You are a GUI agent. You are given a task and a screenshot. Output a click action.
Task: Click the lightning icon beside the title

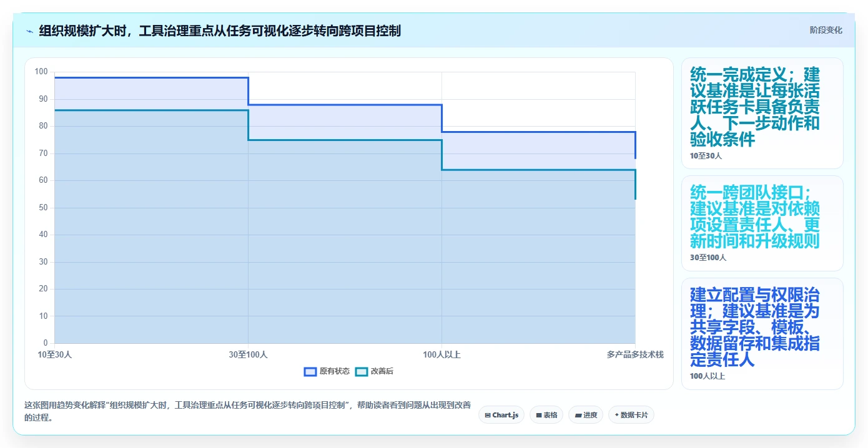30,31
